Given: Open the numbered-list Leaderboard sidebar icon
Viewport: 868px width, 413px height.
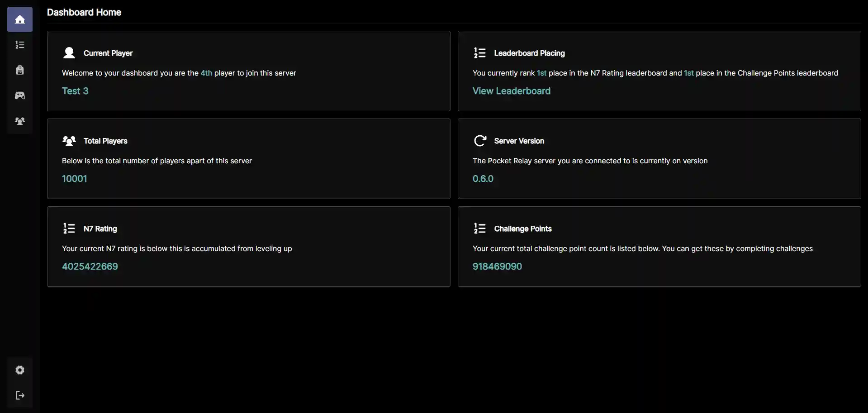Looking at the screenshot, I should (x=20, y=45).
